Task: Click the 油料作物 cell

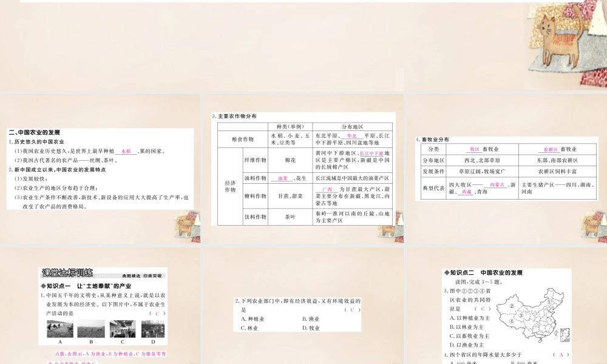Action: pyautogui.click(x=256, y=178)
